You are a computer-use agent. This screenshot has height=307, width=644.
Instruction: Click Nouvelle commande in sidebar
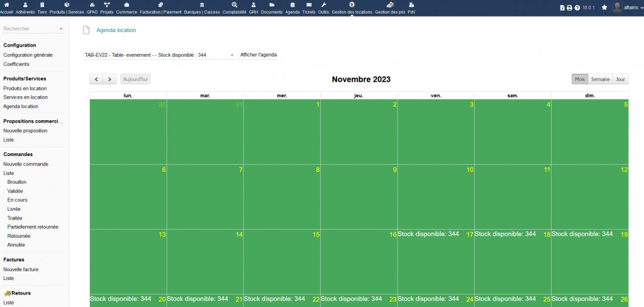[x=26, y=164]
